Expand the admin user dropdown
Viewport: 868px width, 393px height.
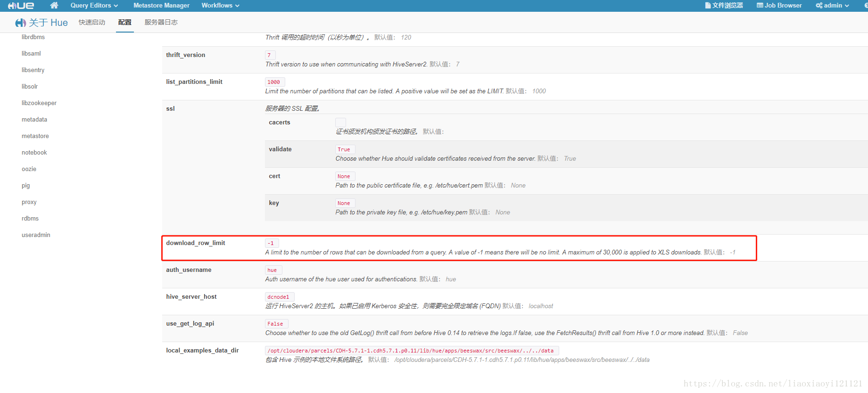[x=833, y=6]
